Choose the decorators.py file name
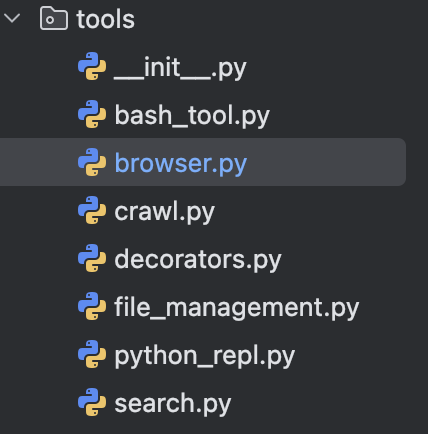The width and height of the screenshot is (428, 434). (198, 260)
